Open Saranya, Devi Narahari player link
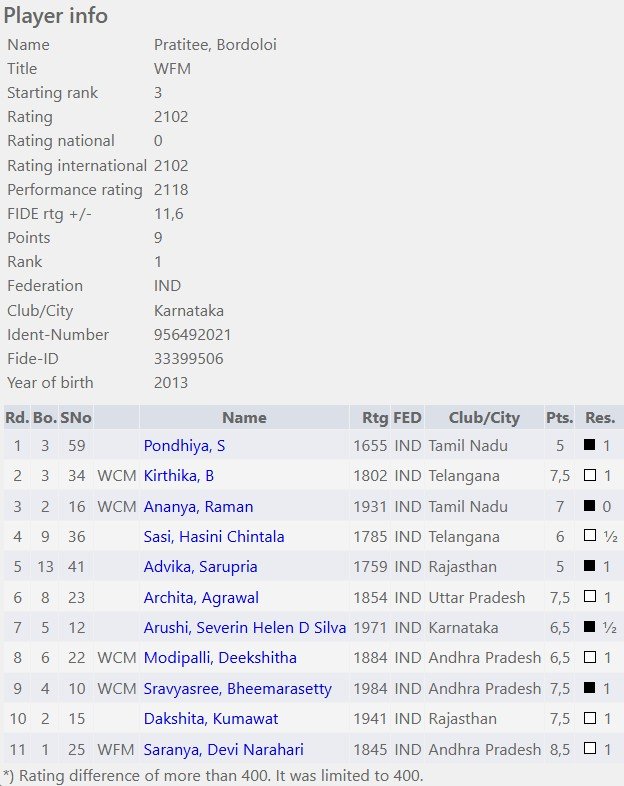 (224, 749)
